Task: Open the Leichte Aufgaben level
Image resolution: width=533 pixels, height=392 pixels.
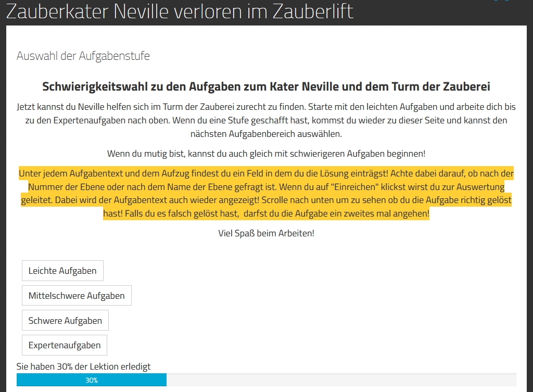Action: click(x=62, y=271)
